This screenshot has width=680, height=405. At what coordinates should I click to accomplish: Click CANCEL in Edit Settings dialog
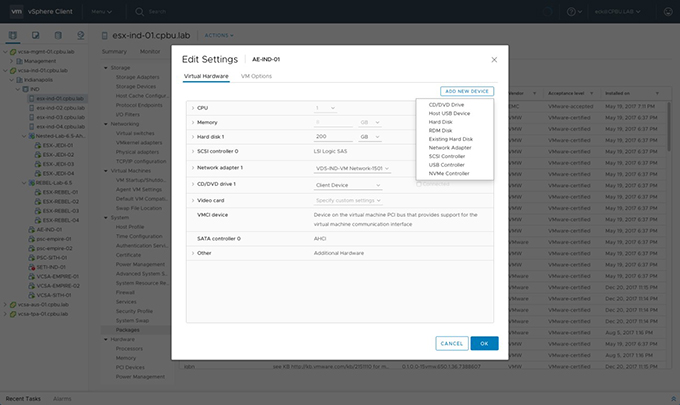(452, 343)
